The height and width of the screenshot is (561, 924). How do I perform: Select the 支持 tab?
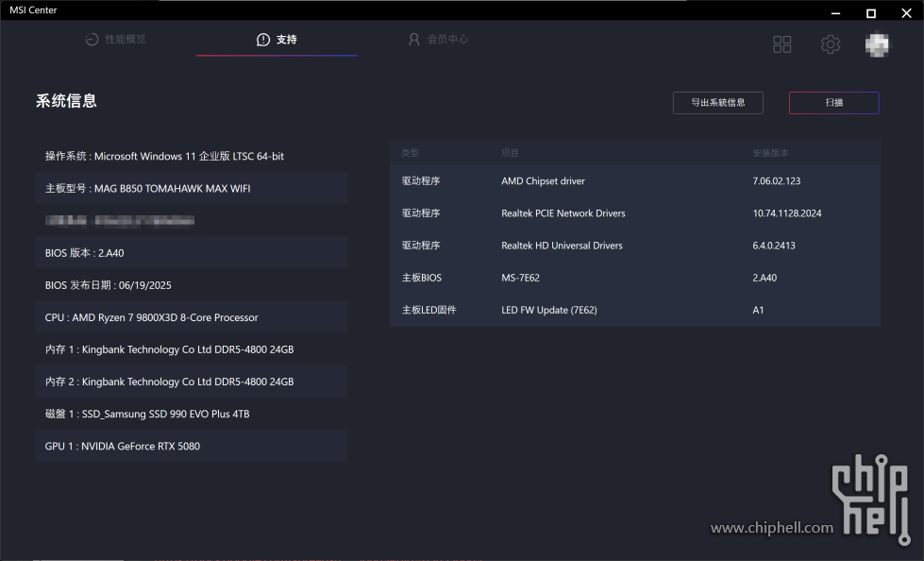(x=277, y=40)
